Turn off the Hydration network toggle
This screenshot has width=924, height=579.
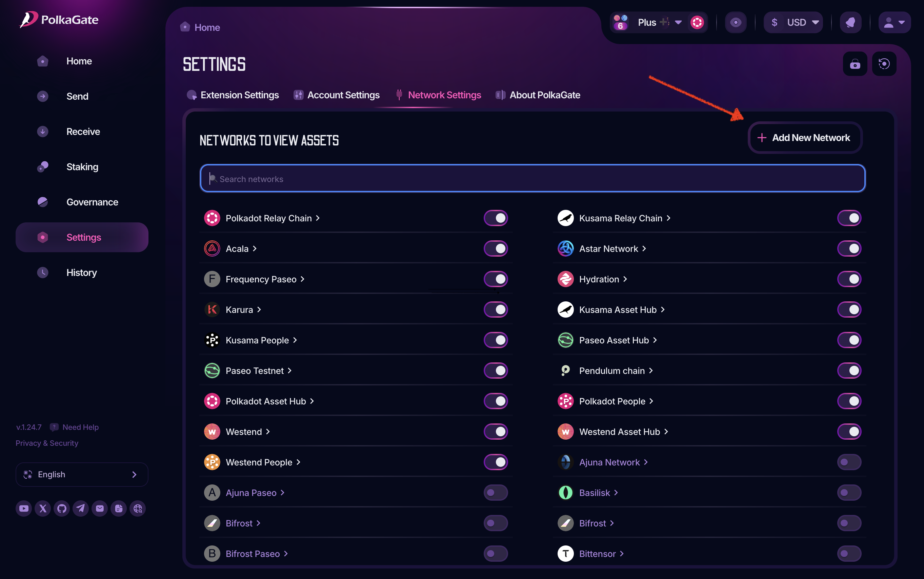click(x=849, y=279)
